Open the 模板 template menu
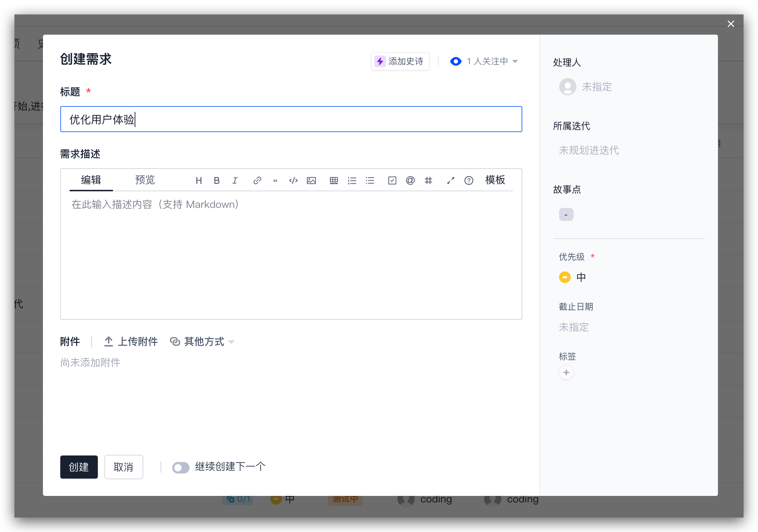 pos(495,180)
